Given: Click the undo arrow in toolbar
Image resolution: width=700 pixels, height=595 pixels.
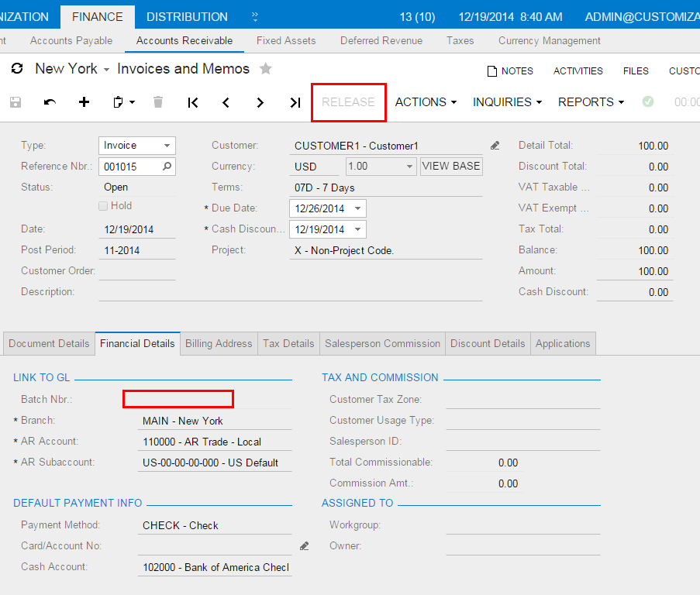Looking at the screenshot, I should [50, 102].
